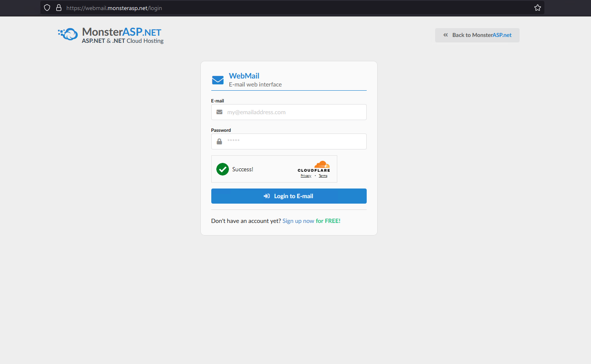The width and height of the screenshot is (591, 364).
Task: Click the MonsterASP.NET cloud logo
Action: [x=68, y=34]
